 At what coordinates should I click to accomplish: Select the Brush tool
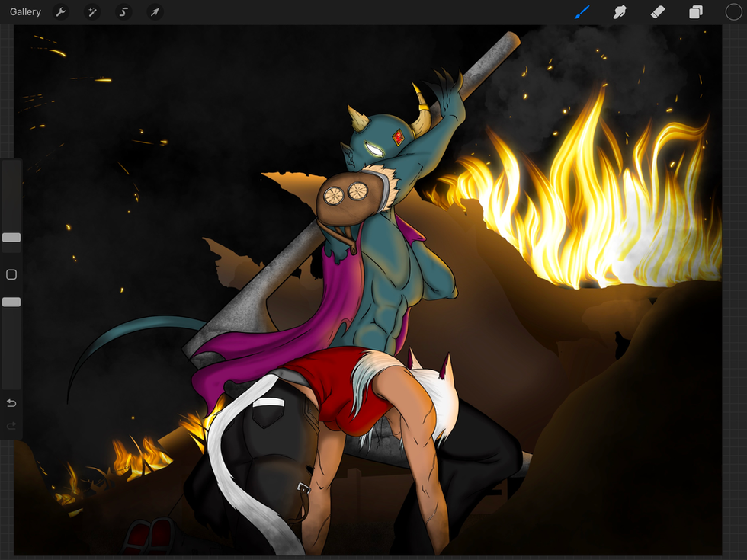582,12
